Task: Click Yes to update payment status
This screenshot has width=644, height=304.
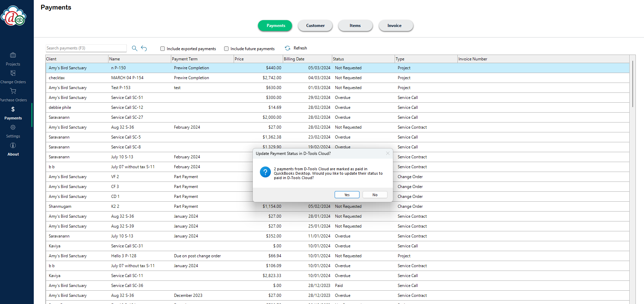Action: point(347,195)
